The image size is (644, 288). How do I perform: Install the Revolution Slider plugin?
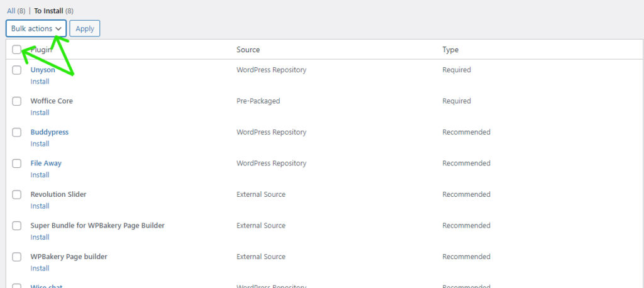pos(40,206)
